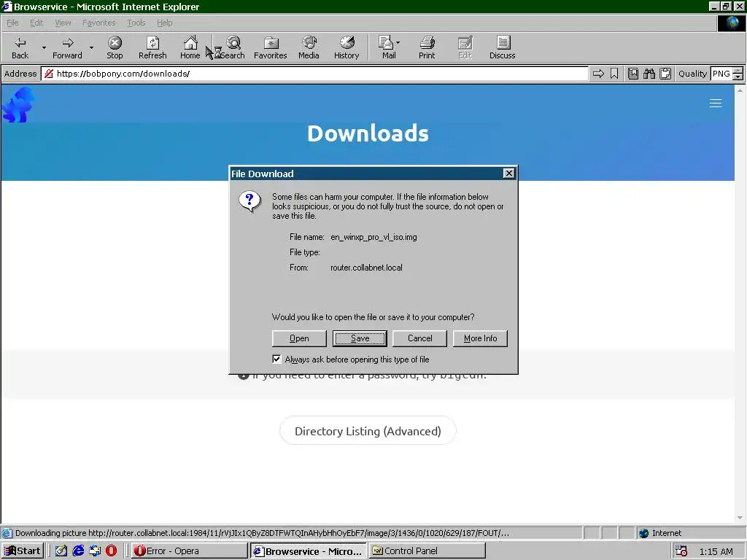This screenshot has width=747, height=560.
Task: Click the Browservice taskbar button
Action: click(x=309, y=551)
